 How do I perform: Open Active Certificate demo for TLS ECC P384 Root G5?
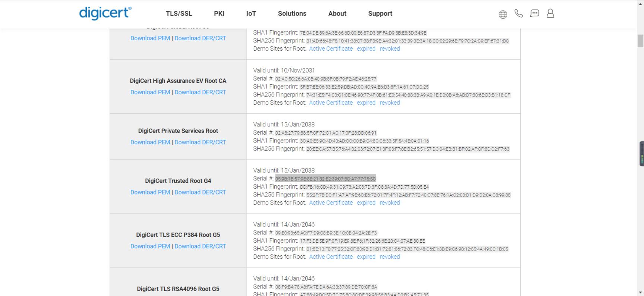point(331,256)
